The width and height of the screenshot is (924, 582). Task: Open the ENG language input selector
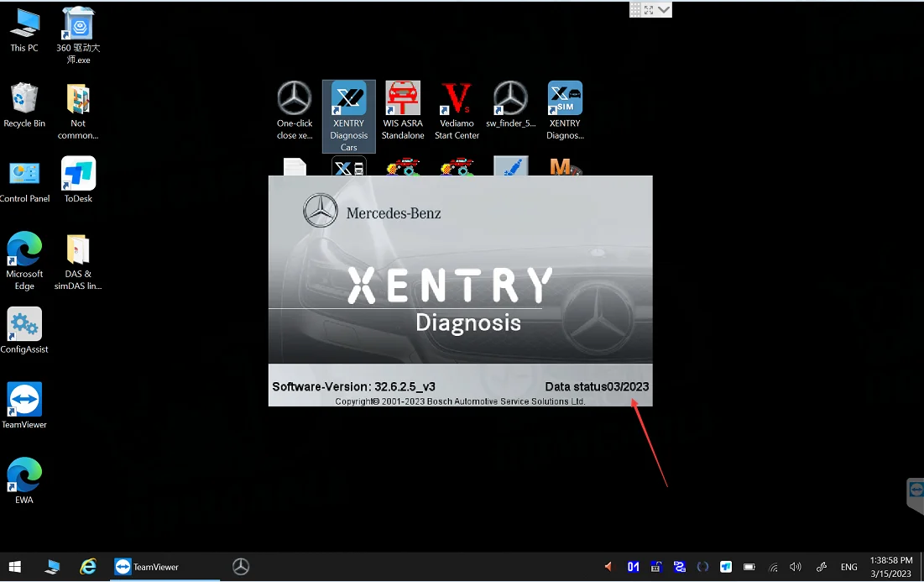[x=849, y=567]
